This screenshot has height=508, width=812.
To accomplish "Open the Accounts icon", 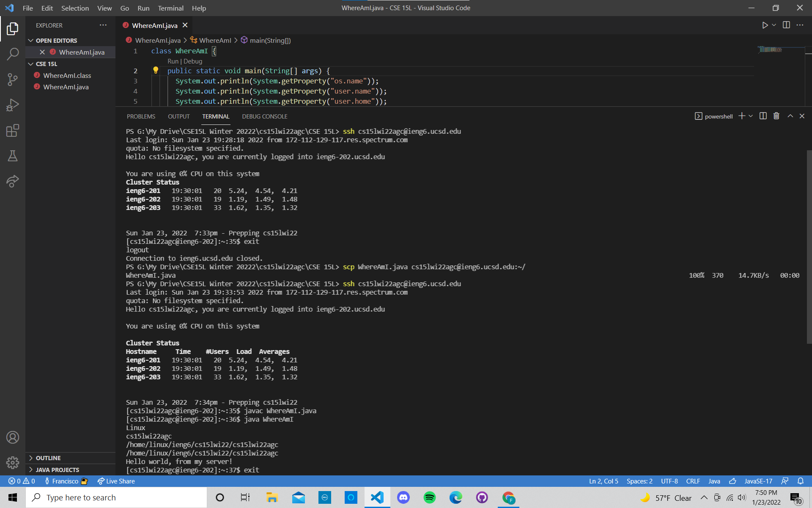I will point(13,437).
